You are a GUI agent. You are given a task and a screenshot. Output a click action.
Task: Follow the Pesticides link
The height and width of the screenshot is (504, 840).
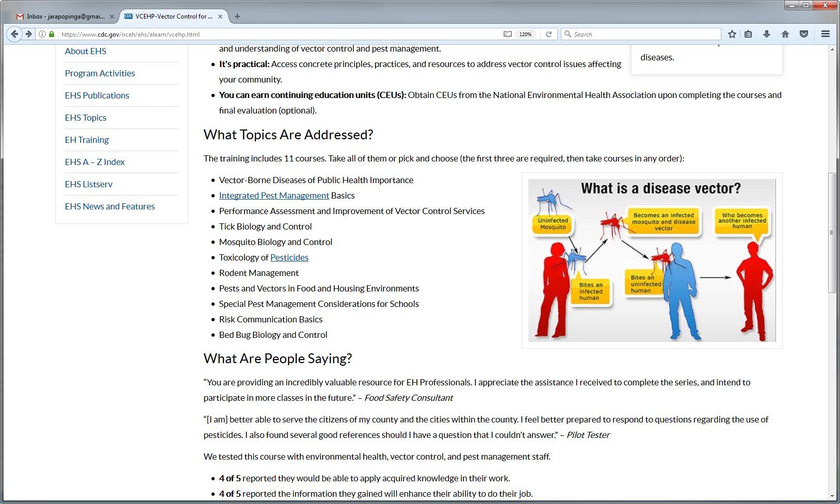289,257
